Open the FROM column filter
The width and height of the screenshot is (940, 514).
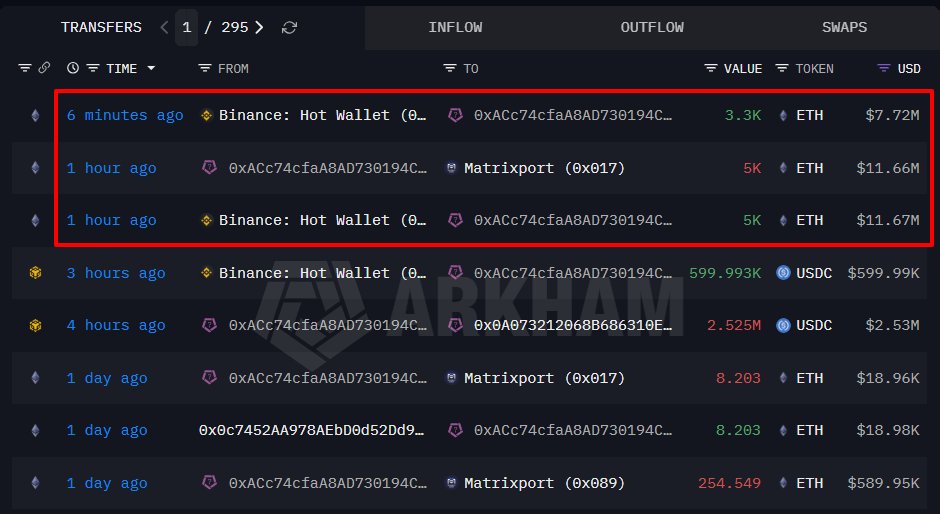click(x=205, y=68)
